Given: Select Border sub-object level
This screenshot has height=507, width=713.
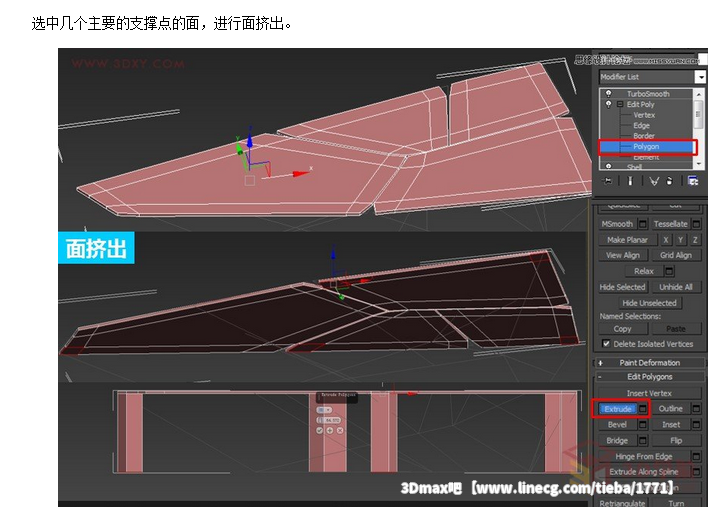Looking at the screenshot, I should [x=644, y=136].
